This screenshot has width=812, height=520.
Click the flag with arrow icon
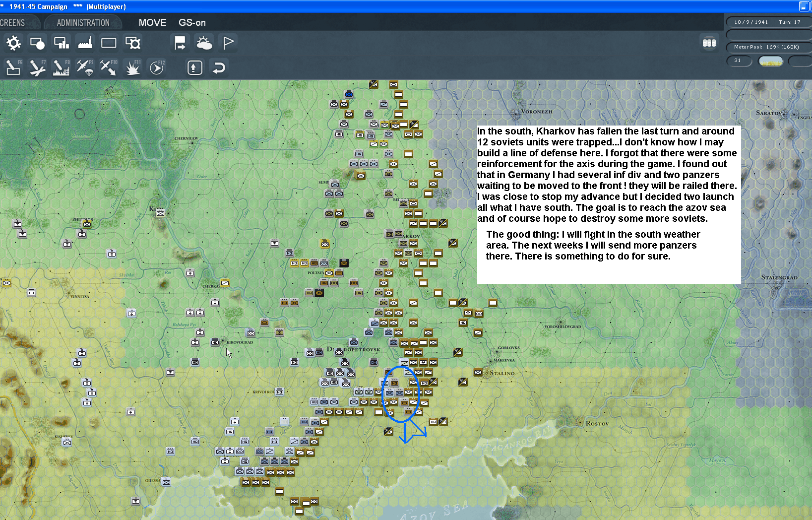[180, 43]
